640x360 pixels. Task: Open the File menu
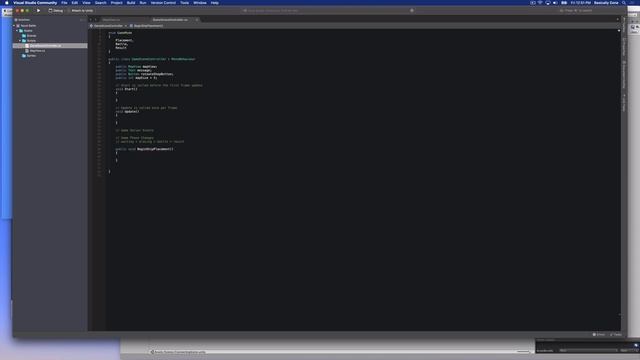(64, 2)
